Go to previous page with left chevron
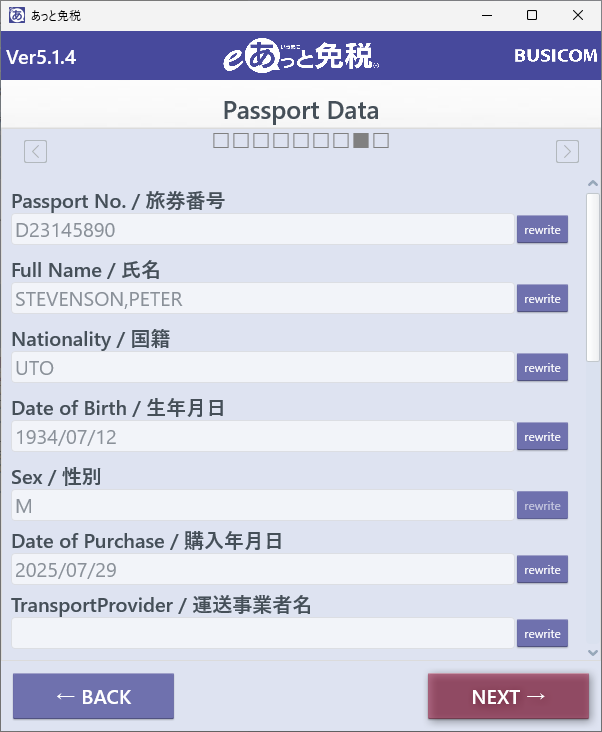This screenshot has width=602, height=732. point(35,151)
